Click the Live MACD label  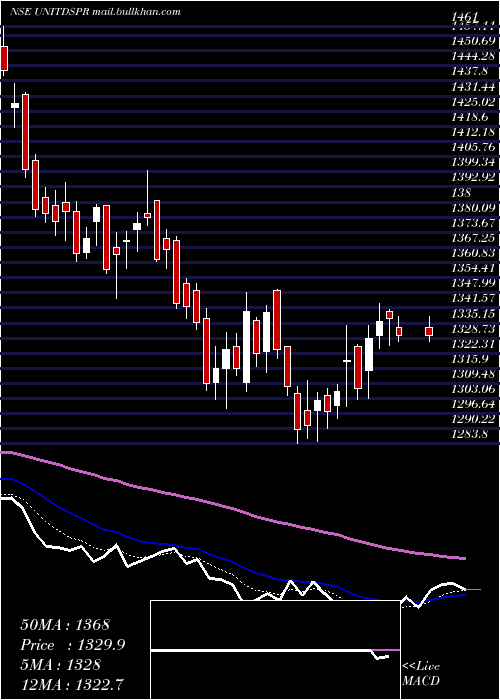[x=421, y=674]
